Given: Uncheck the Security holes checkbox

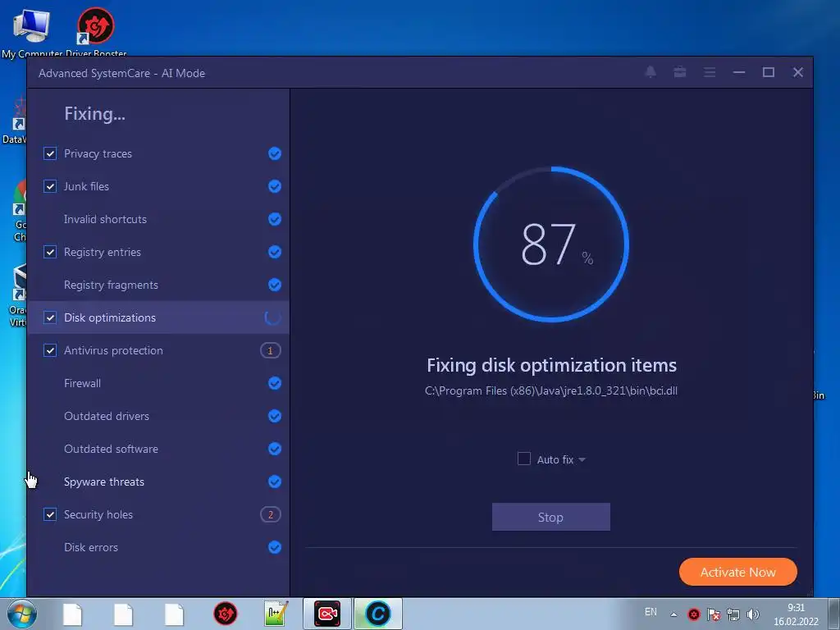Looking at the screenshot, I should (50, 514).
